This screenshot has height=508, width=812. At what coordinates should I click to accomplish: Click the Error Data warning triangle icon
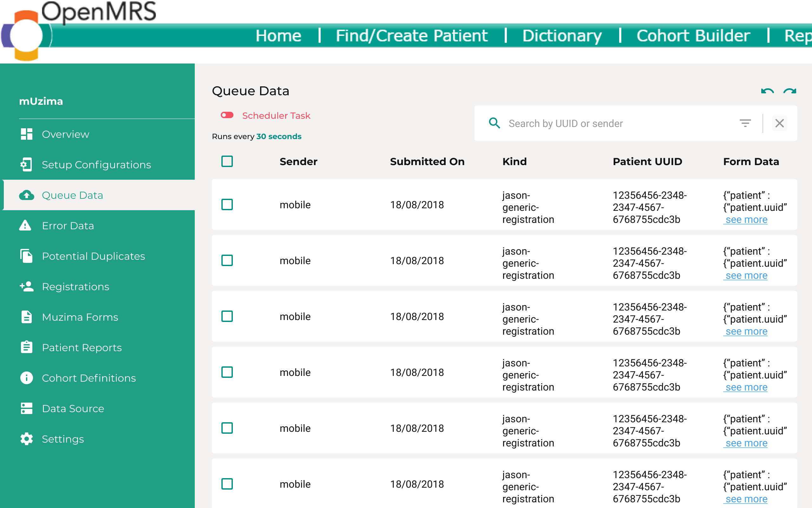[25, 225]
